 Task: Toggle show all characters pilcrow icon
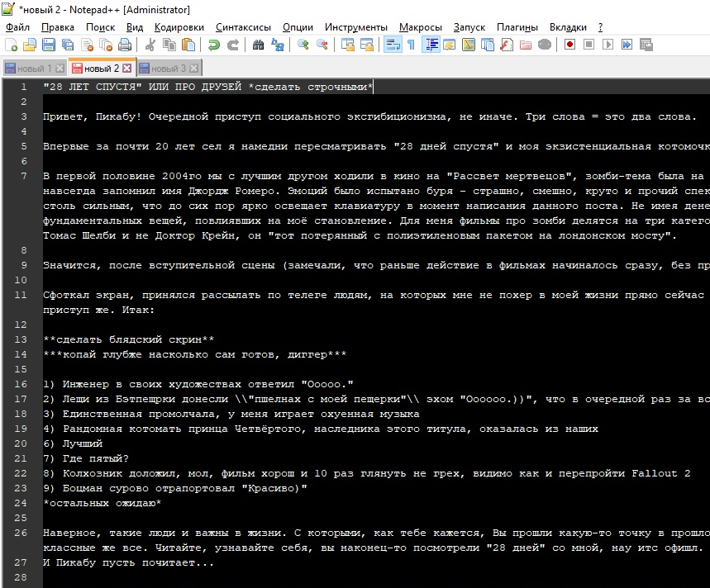coord(411,45)
